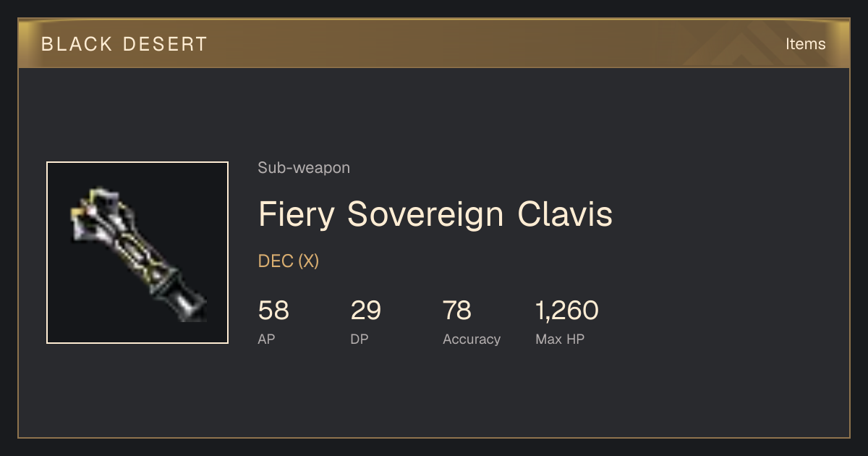Click the gold header banner bar
The height and width of the screenshot is (456, 868).
[x=434, y=43]
